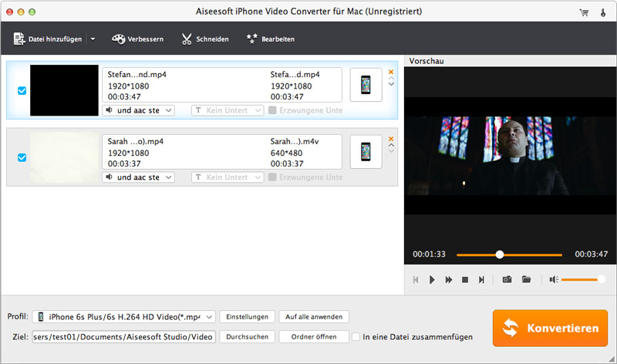The height and width of the screenshot is (364, 617).
Task: Click the Ordner öffnen button
Action: [314, 337]
